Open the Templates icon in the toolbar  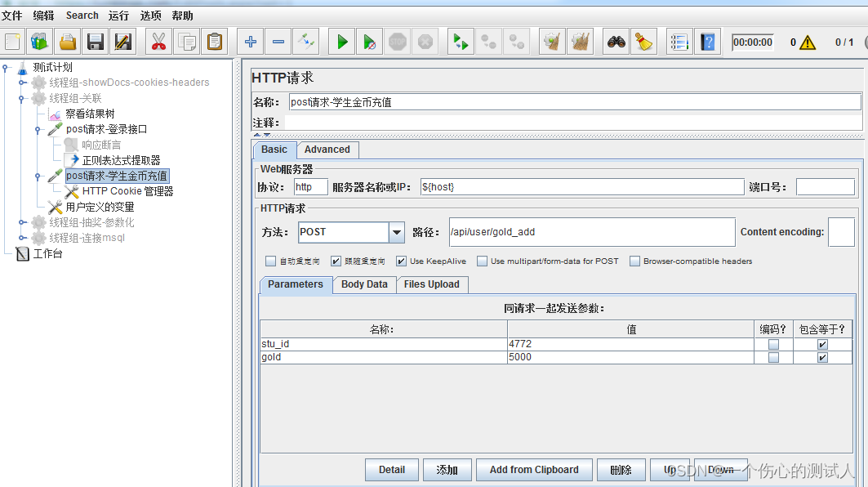tap(39, 42)
